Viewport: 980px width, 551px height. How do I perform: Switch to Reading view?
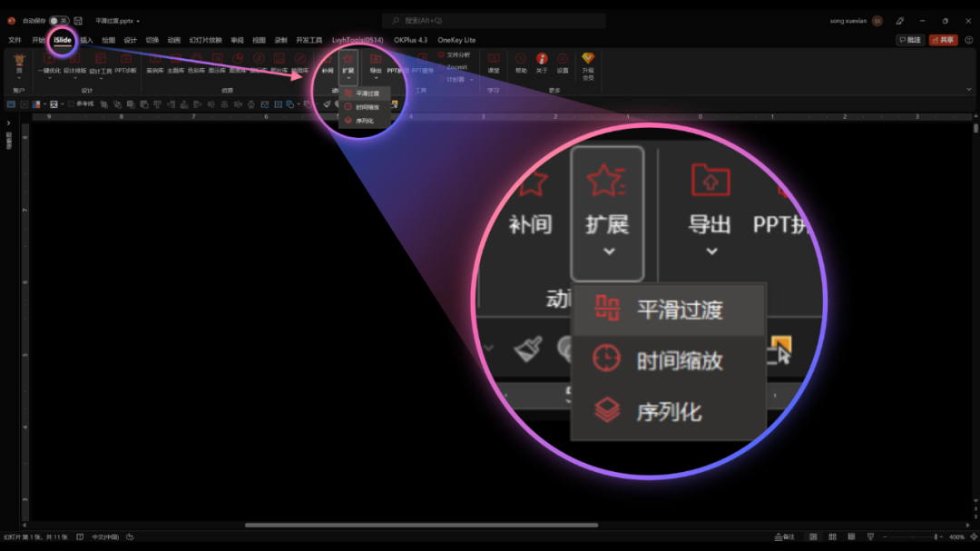coord(851,536)
